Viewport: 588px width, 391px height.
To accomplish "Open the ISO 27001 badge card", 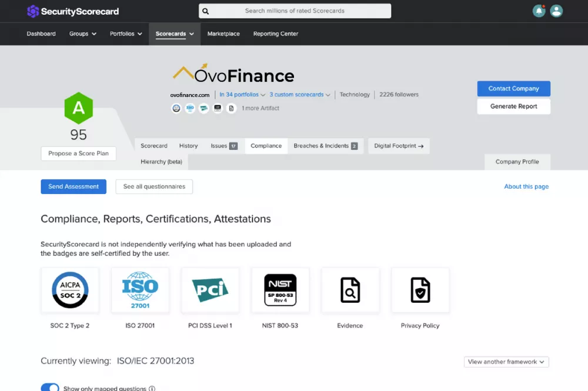I will [x=140, y=290].
